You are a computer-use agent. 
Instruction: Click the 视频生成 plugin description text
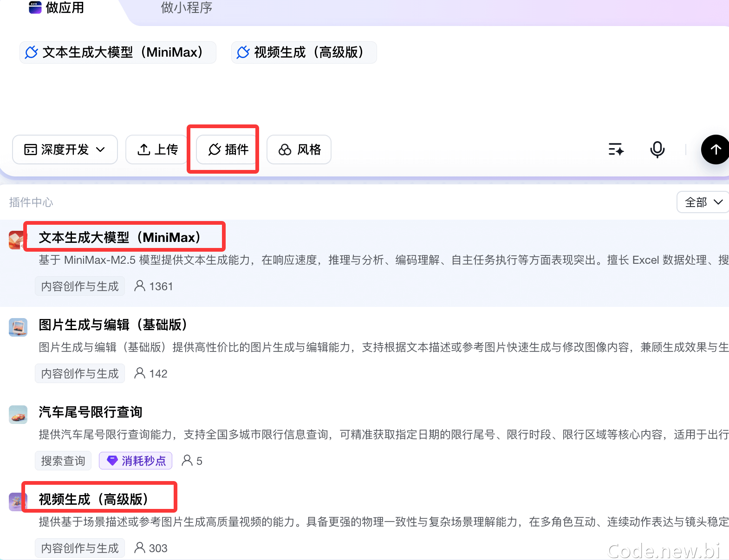point(384,522)
